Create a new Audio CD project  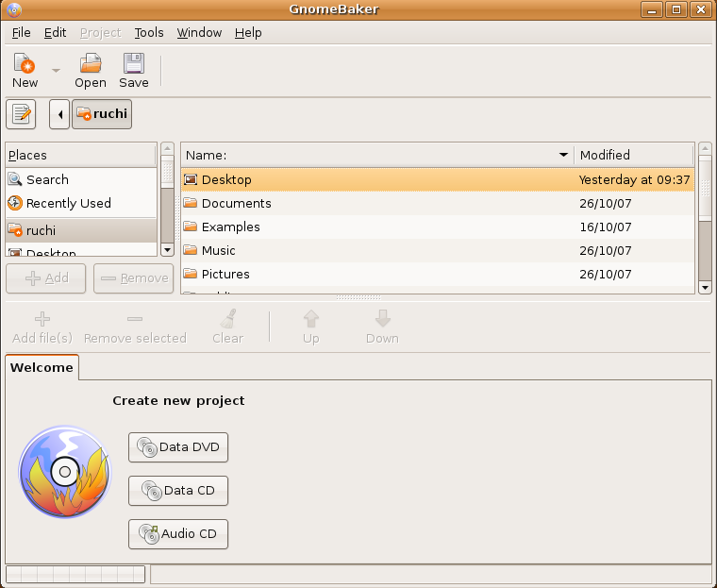pos(178,534)
